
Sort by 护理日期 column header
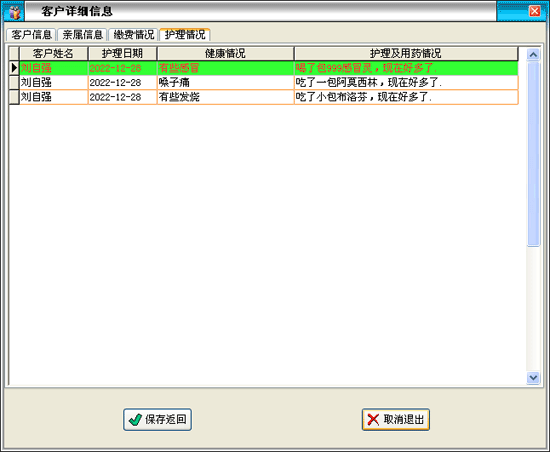click(x=122, y=54)
